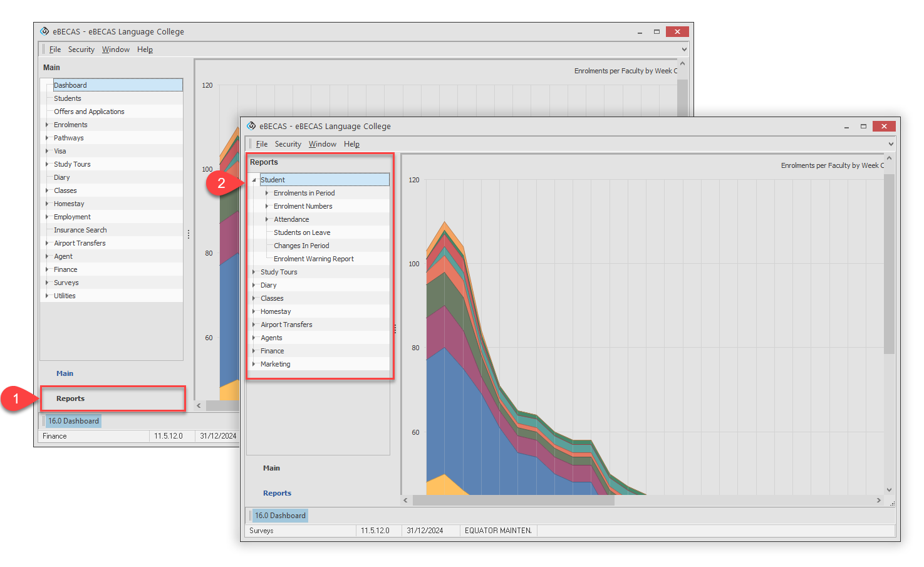
Task: Click the scroll-left arrow under the front chart
Action: point(406,500)
